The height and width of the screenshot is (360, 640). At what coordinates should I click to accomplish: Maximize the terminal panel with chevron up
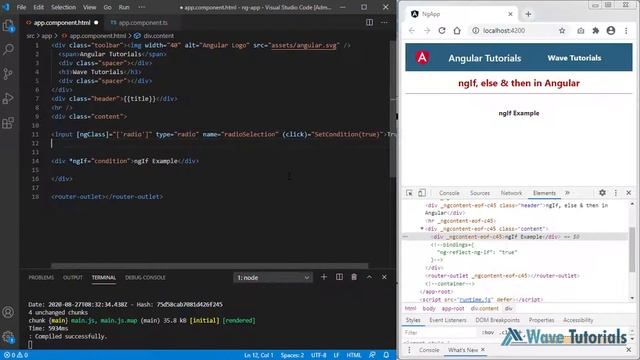(369, 277)
